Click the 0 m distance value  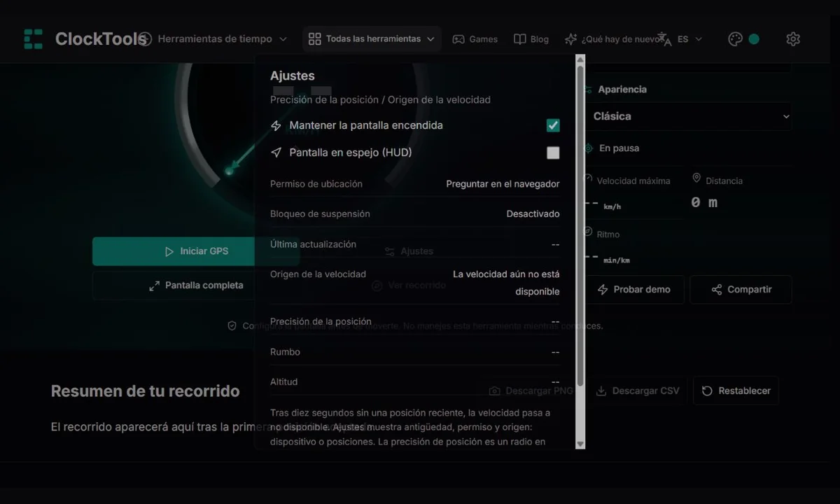click(x=704, y=202)
